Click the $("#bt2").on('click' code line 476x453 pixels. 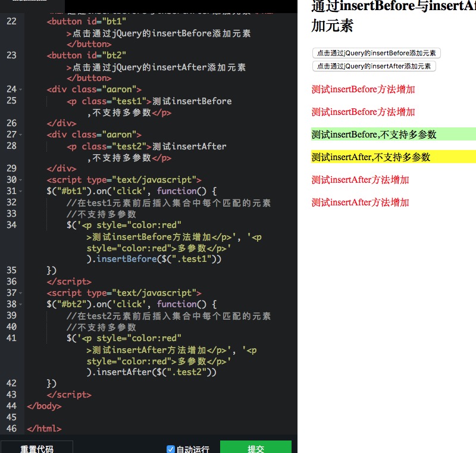point(131,305)
